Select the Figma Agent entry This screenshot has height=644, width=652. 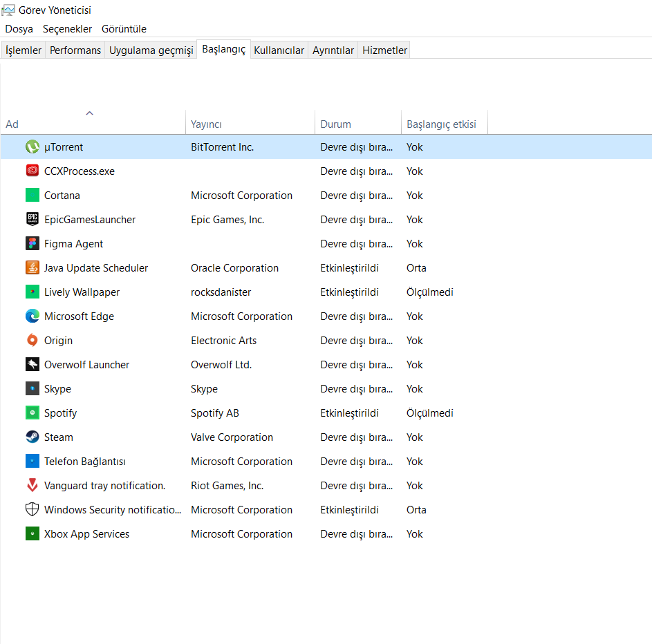(x=73, y=244)
